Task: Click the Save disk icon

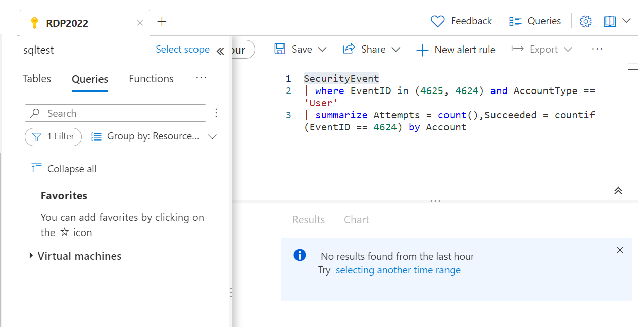Action: tap(280, 49)
